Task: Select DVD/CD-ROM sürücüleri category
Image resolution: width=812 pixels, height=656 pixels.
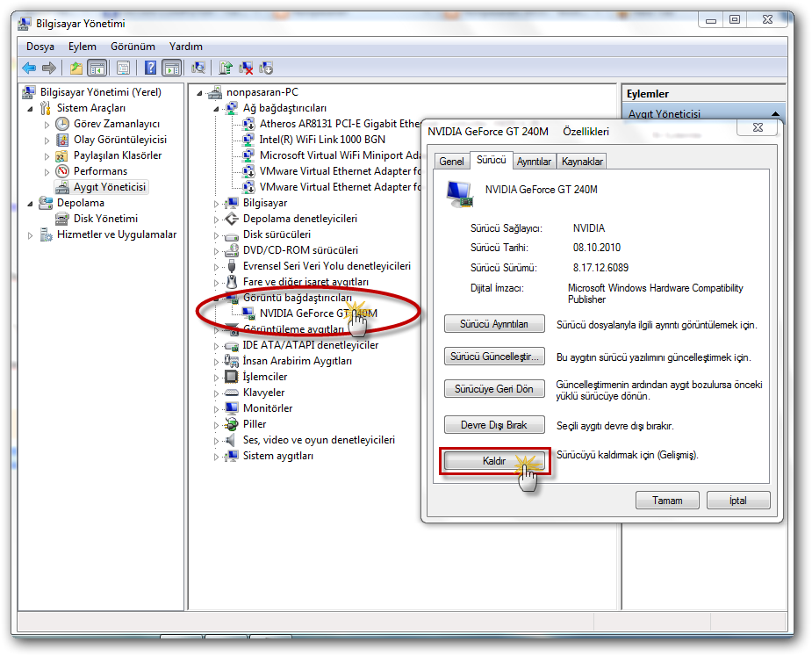Action: click(x=300, y=249)
